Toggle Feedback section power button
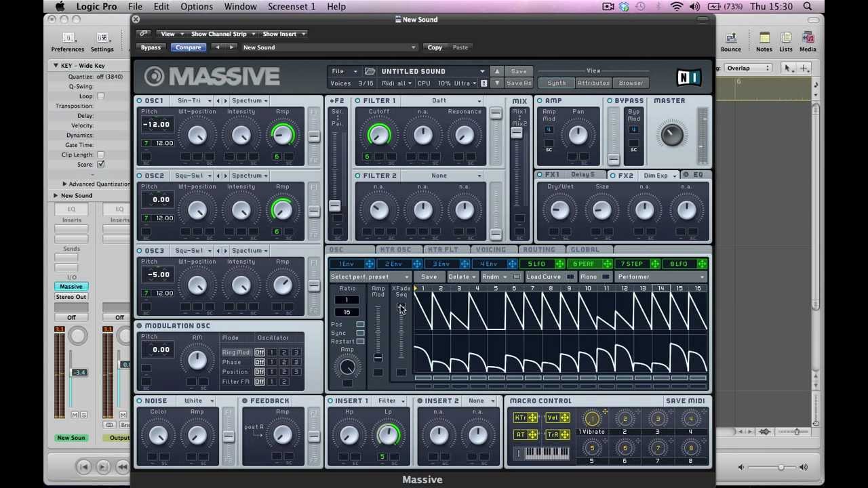The height and width of the screenshot is (488, 868). click(245, 401)
